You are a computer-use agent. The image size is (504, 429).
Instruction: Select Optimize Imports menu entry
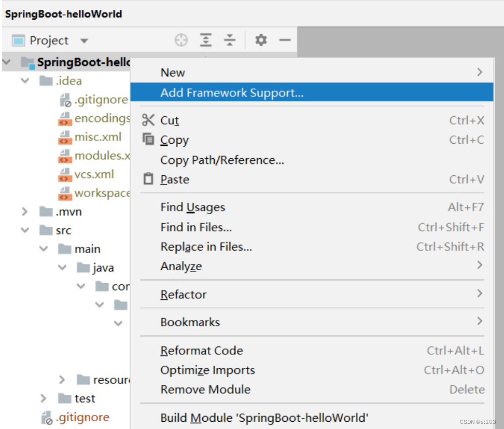coord(312,370)
